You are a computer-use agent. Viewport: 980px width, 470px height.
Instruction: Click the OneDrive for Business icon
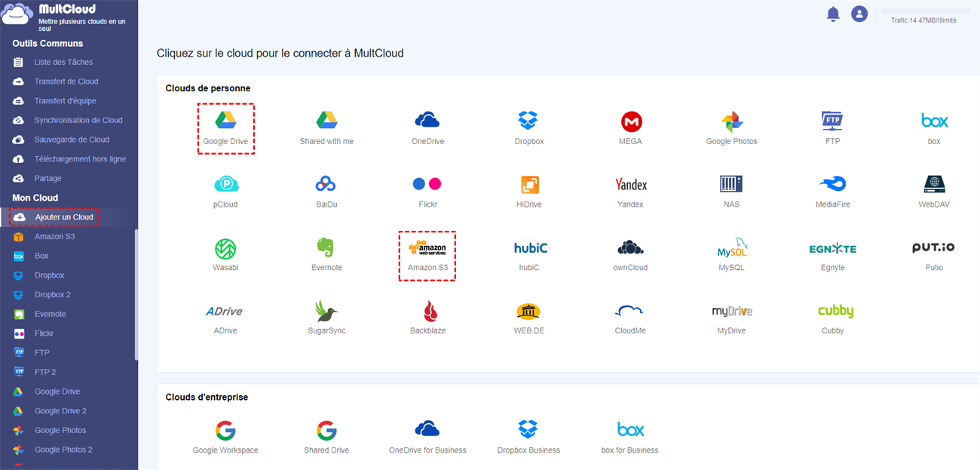pyautogui.click(x=427, y=429)
